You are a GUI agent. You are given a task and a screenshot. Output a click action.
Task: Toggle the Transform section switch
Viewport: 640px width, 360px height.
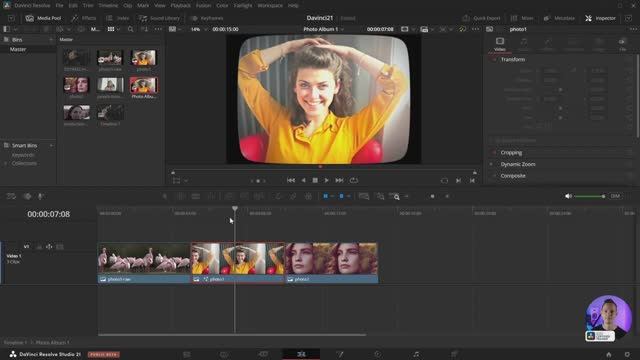click(x=494, y=60)
